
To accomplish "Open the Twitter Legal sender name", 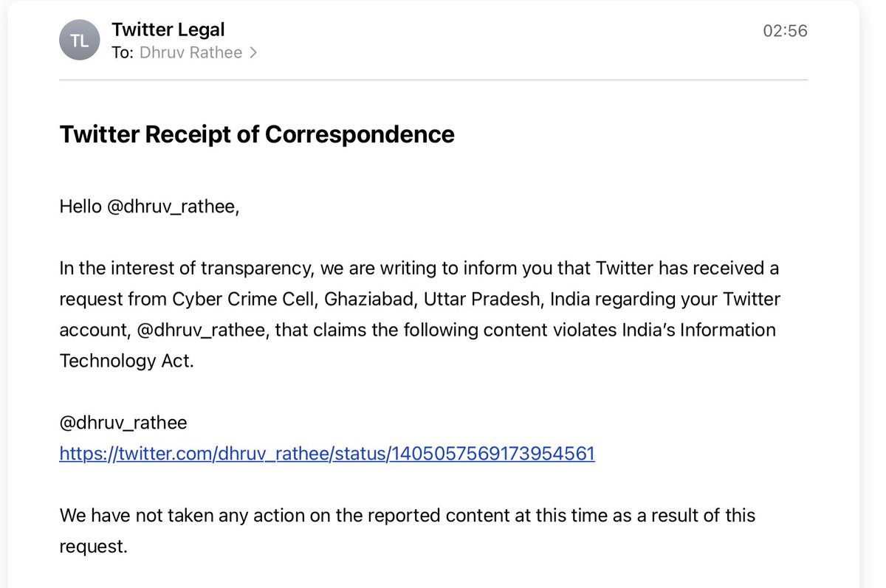I will click(x=168, y=30).
